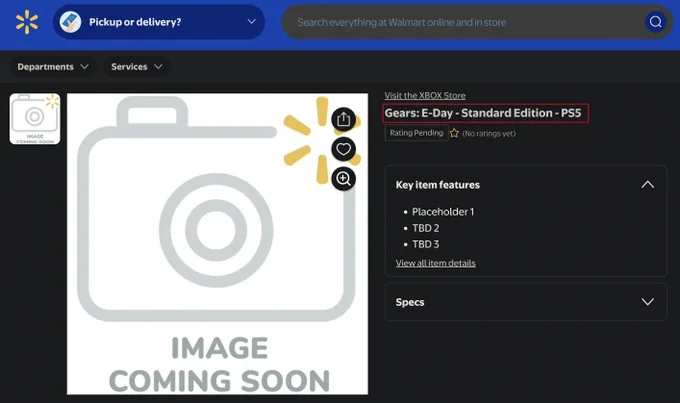Share this product via share icon
This screenshot has height=403, width=680.
click(x=343, y=119)
